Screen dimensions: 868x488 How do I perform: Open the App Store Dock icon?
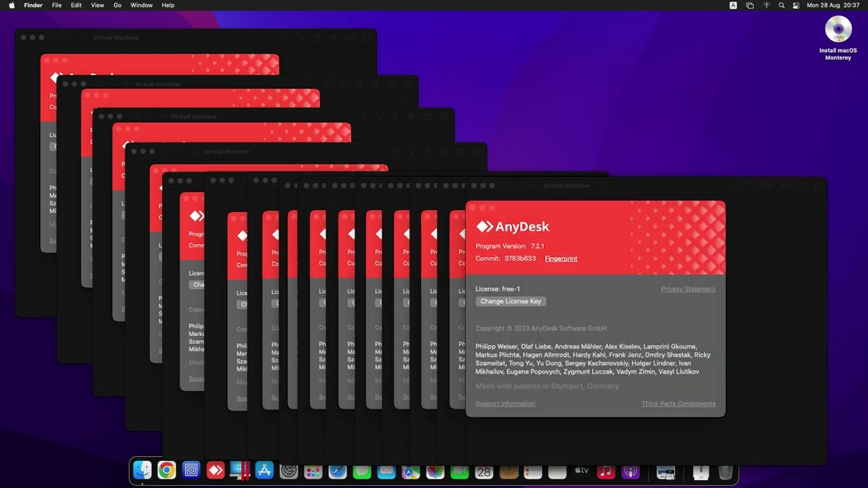[264, 470]
